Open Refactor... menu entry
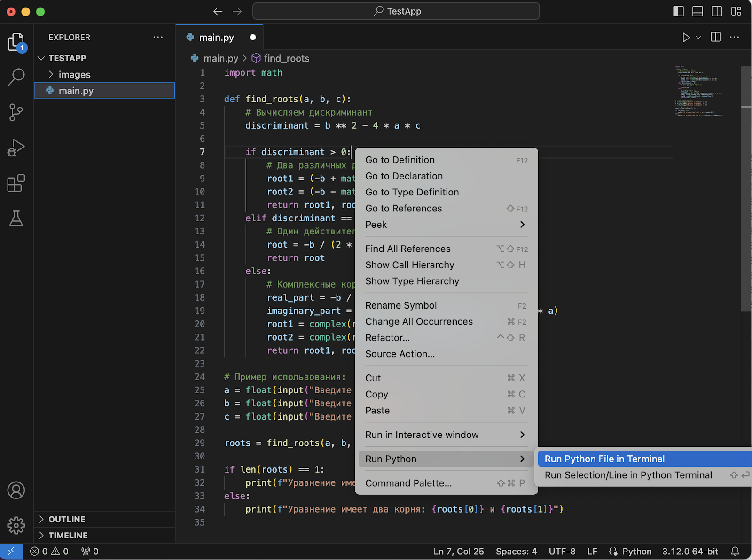Viewport: 752px width, 560px height. point(446,338)
